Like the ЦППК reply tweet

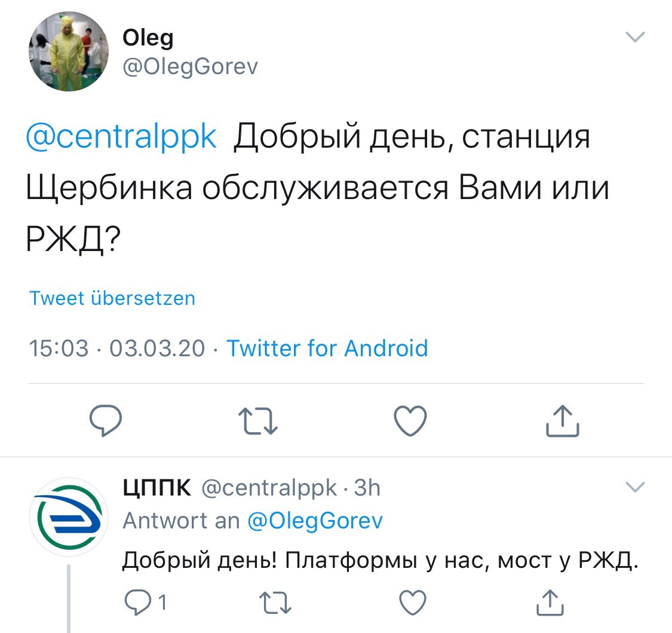411,603
